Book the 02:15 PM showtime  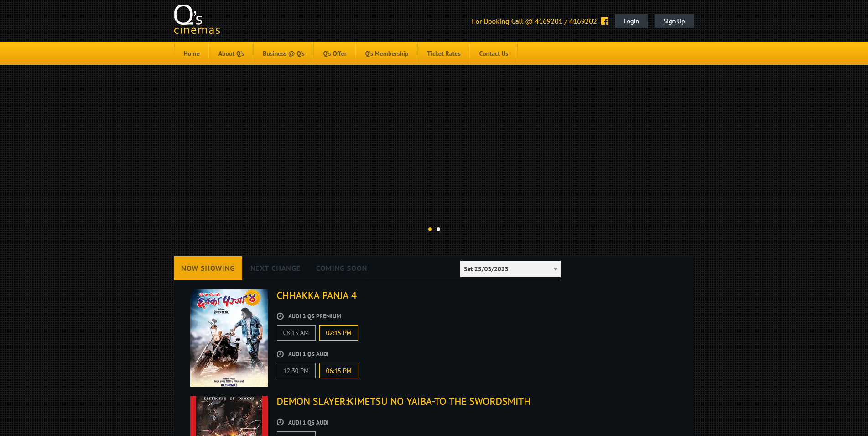(x=338, y=333)
